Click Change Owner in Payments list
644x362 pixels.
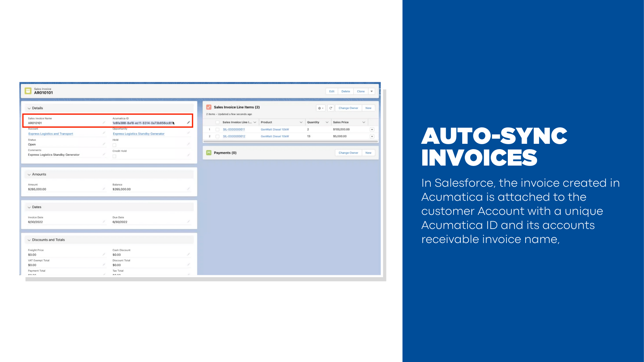click(x=348, y=153)
